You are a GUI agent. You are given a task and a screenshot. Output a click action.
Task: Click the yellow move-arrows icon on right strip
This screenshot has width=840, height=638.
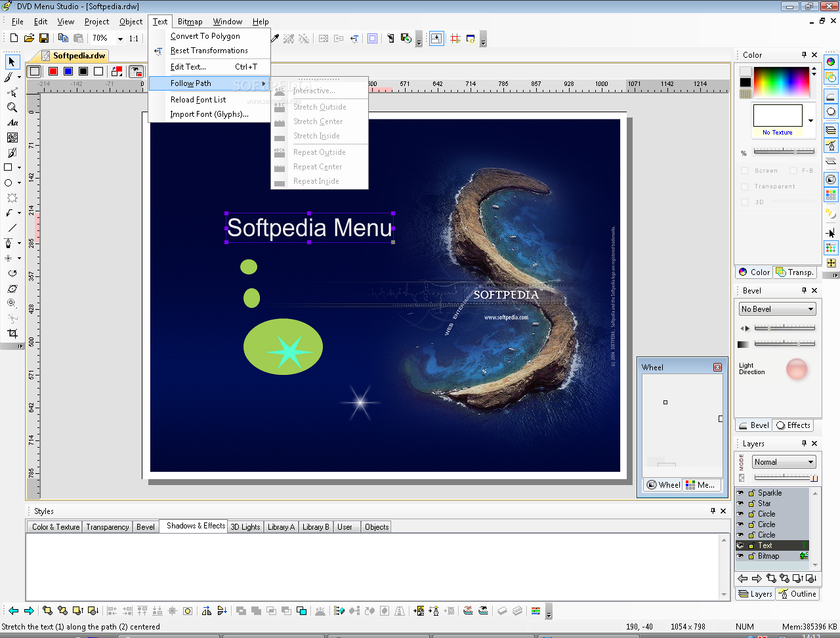click(831, 263)
